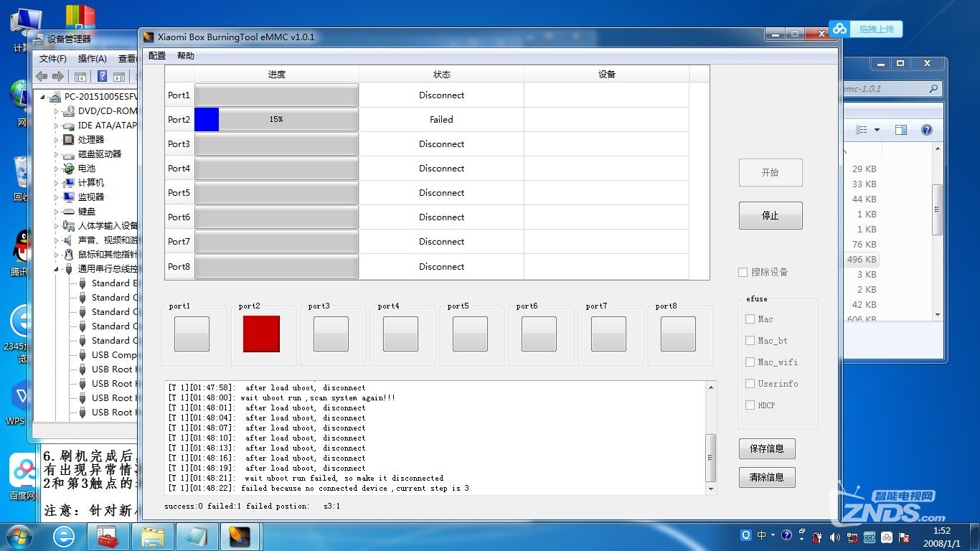Expand the 电池 node in Device Manager
Screen dimensions: 980x551
[x=56, y=169]
